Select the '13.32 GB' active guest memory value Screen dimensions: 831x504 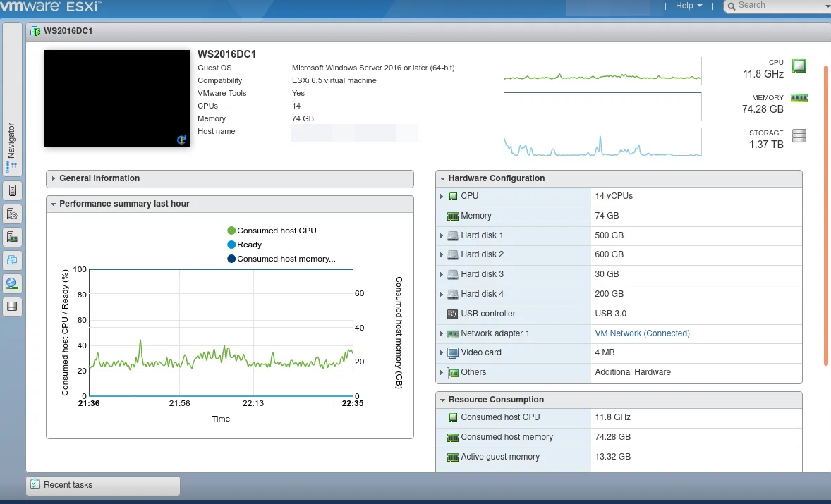pyautogui.click(x=612, y=457)
